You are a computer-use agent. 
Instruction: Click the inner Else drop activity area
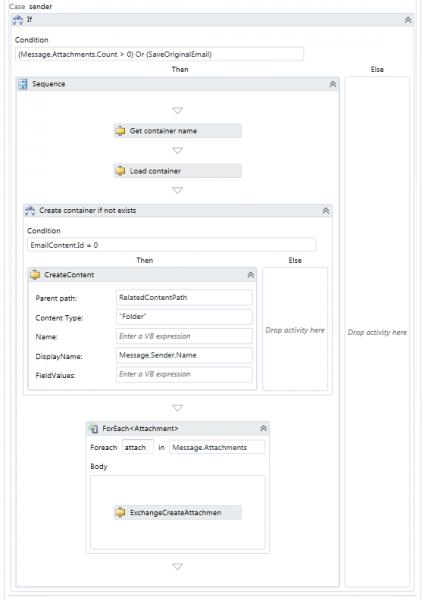(x=295, y=329)
